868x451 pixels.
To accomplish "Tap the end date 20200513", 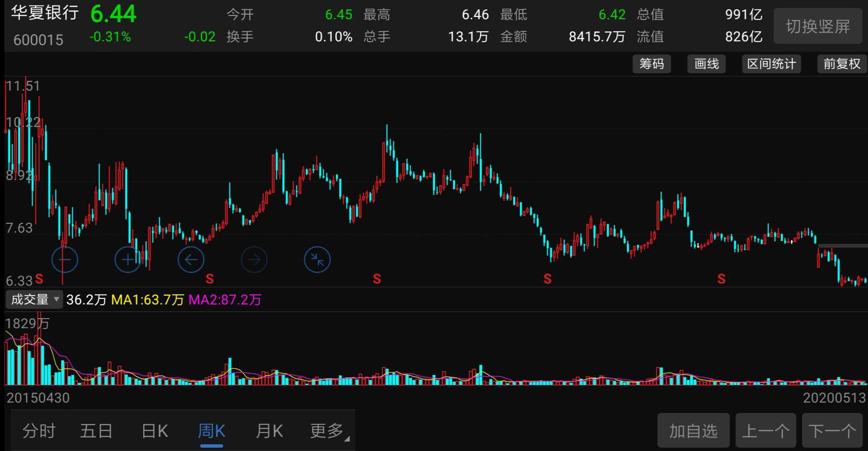I will point(835,398).
